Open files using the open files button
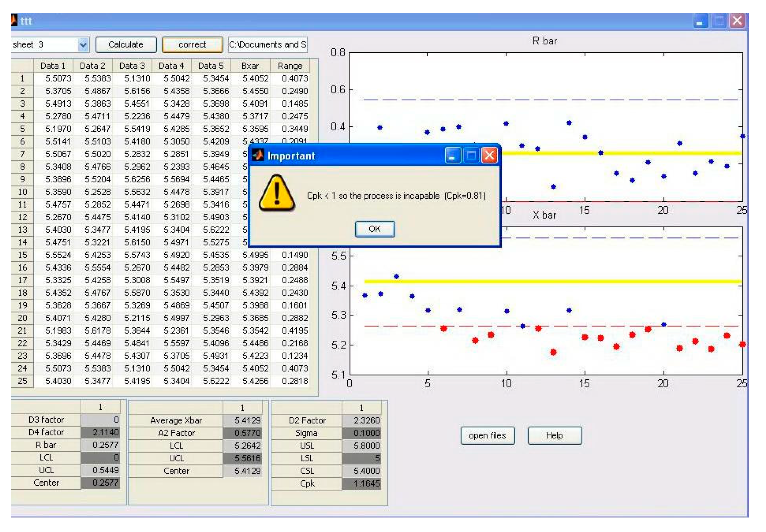This screenshot has width=766, height=532. coord(487,436)
